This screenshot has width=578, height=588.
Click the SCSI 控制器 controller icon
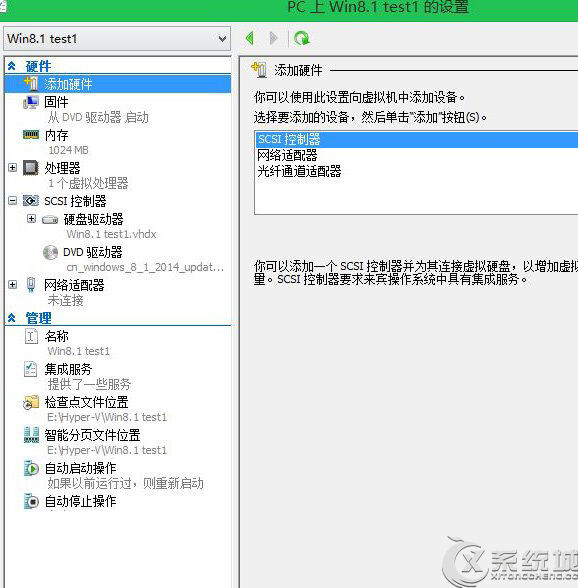pyautogui.click(x=31, y=201)
